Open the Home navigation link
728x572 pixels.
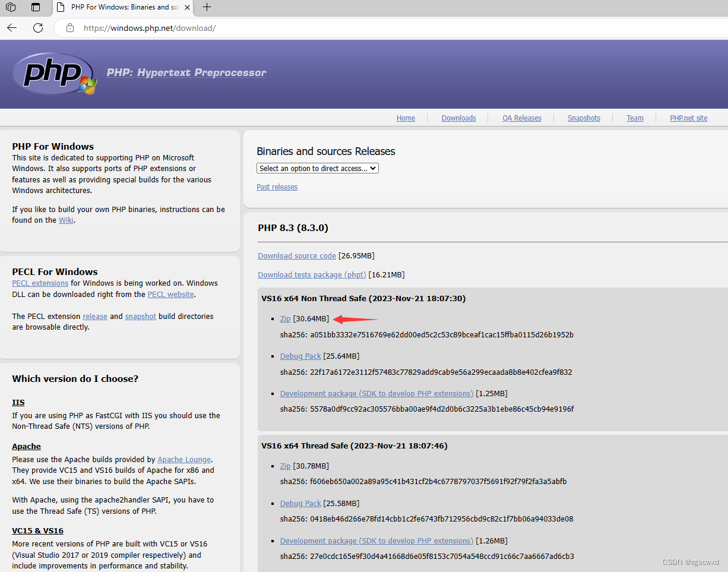click(406, 118)
